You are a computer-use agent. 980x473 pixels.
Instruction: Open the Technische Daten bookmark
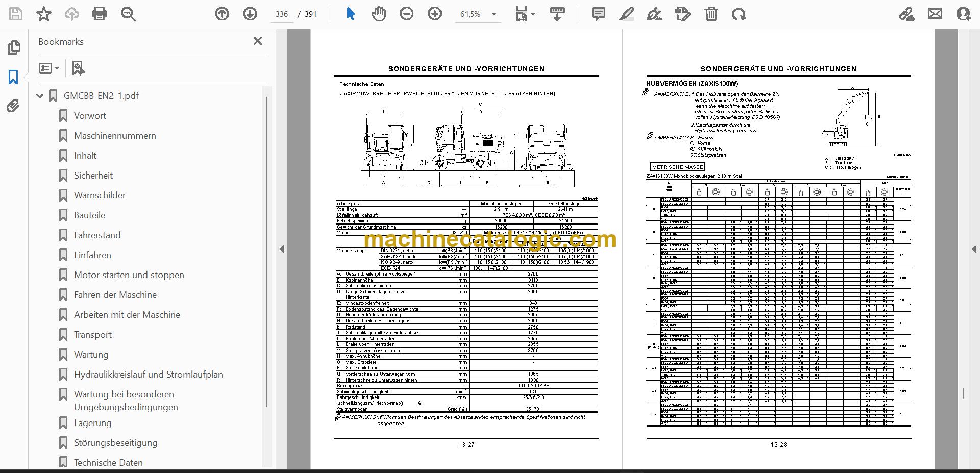coord(108,462)
